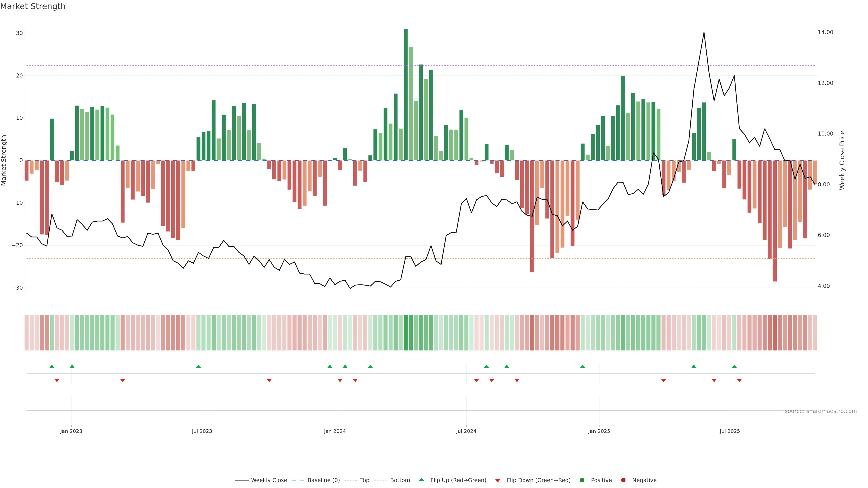Click the Negative red circle legend icon

click(x=623, y=480)
